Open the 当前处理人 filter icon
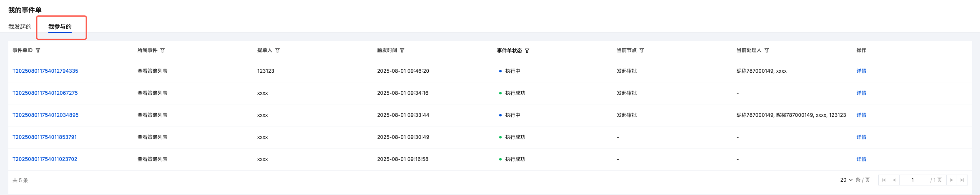This screenshot has width=980, height=195. (x=767, y=50)
